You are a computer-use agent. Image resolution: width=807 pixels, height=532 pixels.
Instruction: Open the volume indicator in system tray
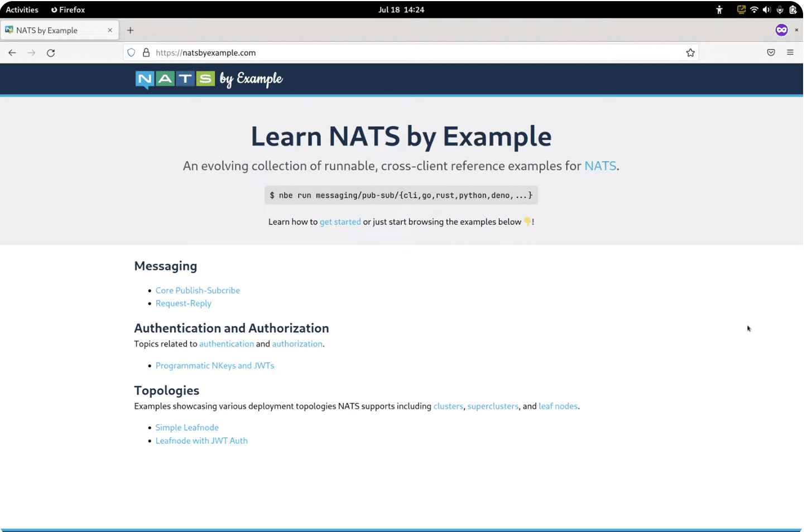point(767,9)
